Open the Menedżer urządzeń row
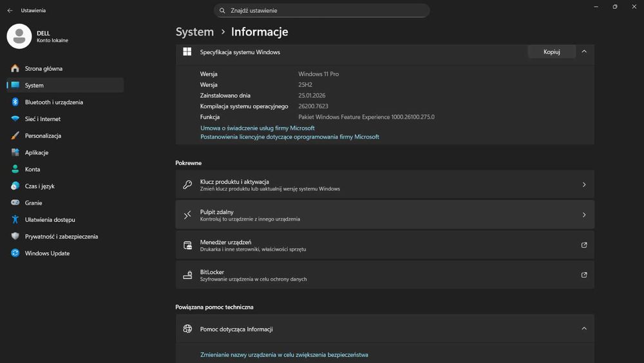The height and width of the screenshot is (363, 644). [x=385, y=245]
